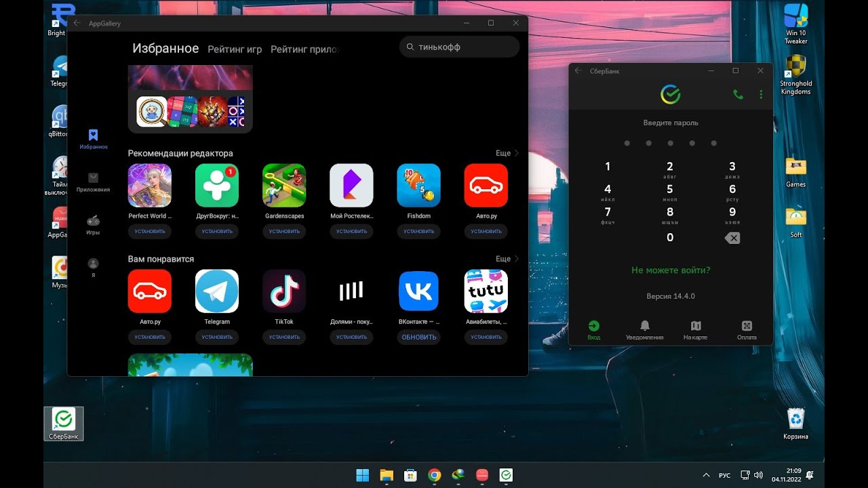Tap phone call icon in СберБанк
Viewport: 868px width, 488px height.
click(738, 95)
